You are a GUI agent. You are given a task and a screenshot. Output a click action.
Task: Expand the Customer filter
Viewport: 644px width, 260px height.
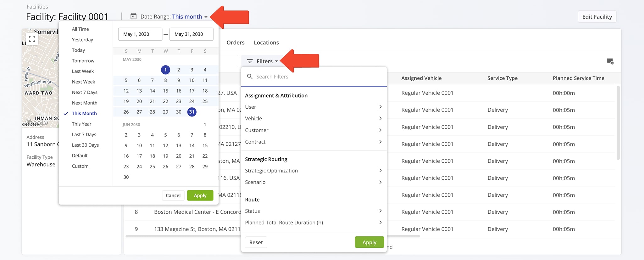coord(314,130)
